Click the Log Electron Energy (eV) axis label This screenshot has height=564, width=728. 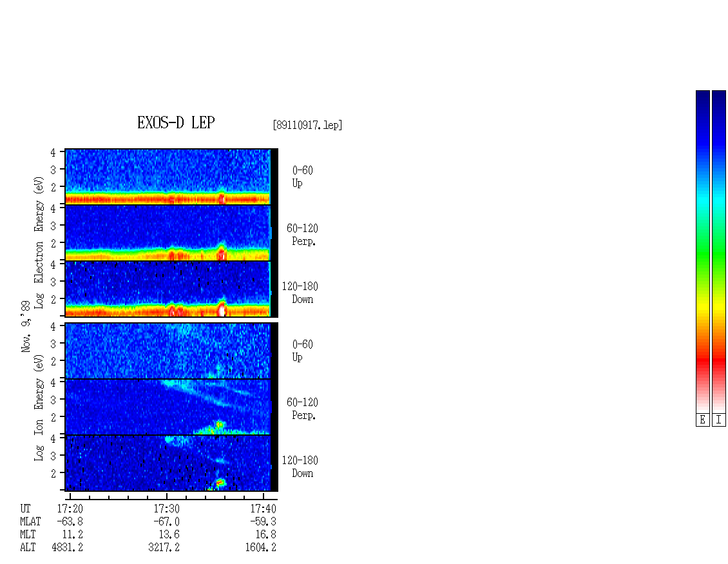click(39, 242)
